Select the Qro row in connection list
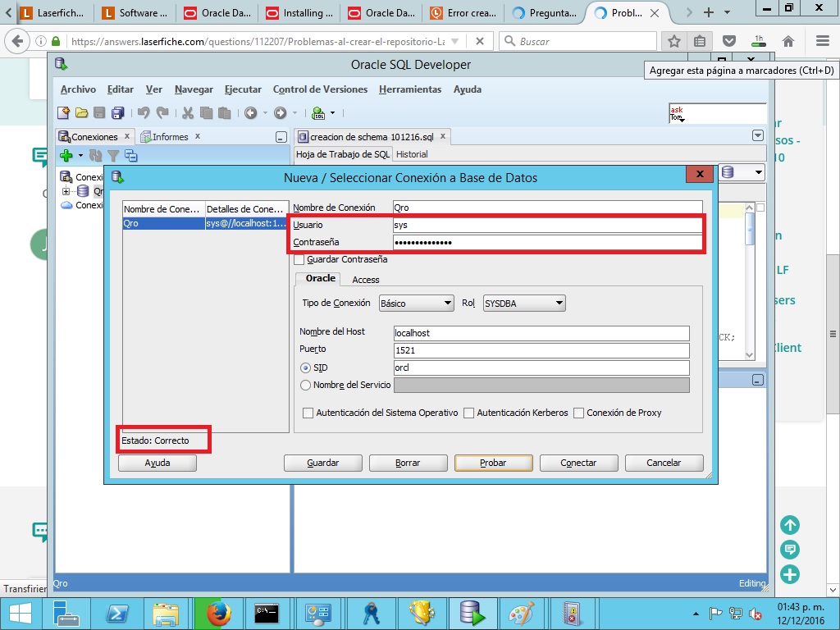The height and width of the screenshot is (630, 840). pos(206,223)
